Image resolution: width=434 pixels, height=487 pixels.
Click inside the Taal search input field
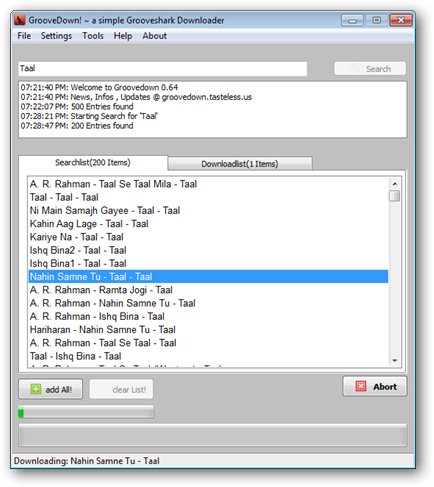click(x=163, y=69)
